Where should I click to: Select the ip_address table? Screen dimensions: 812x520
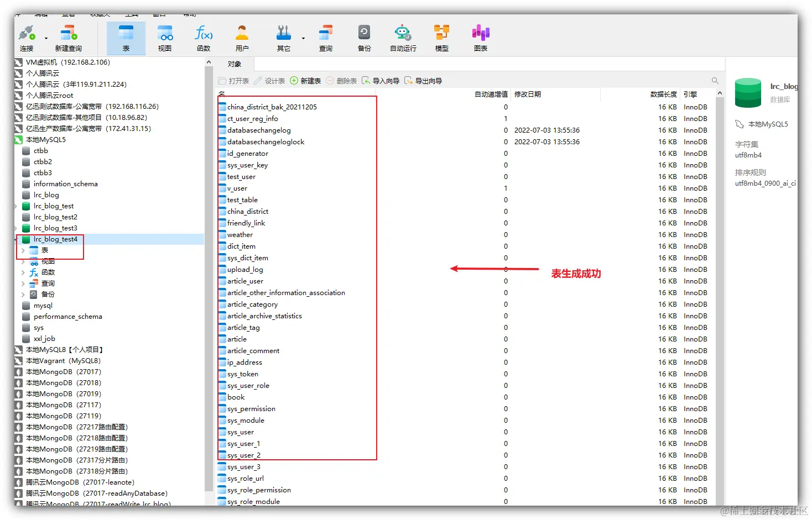(x=244, y=363)
